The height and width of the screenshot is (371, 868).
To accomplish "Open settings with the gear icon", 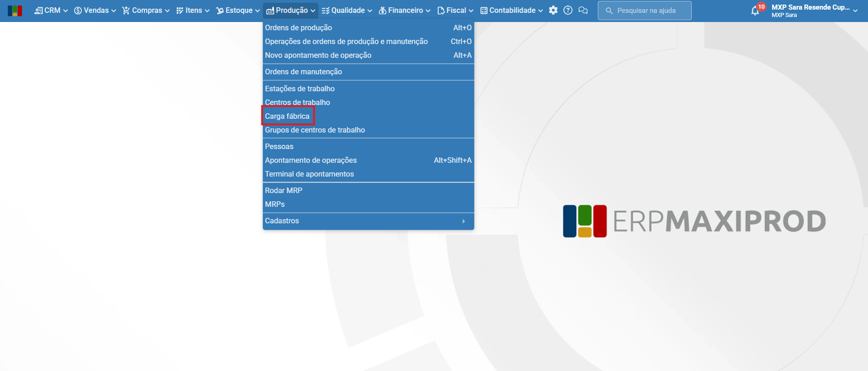I will click(553, 10).
